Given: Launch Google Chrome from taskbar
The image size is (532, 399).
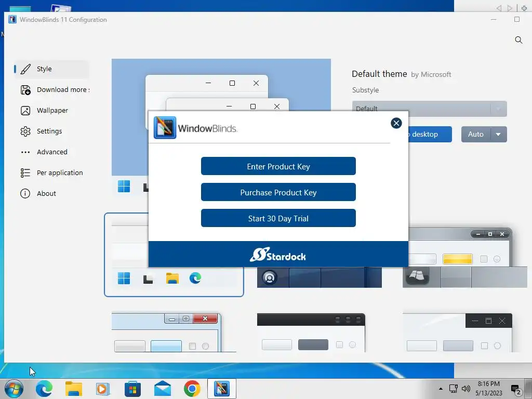Looking at the screenshot, I should tap(192, 389).
